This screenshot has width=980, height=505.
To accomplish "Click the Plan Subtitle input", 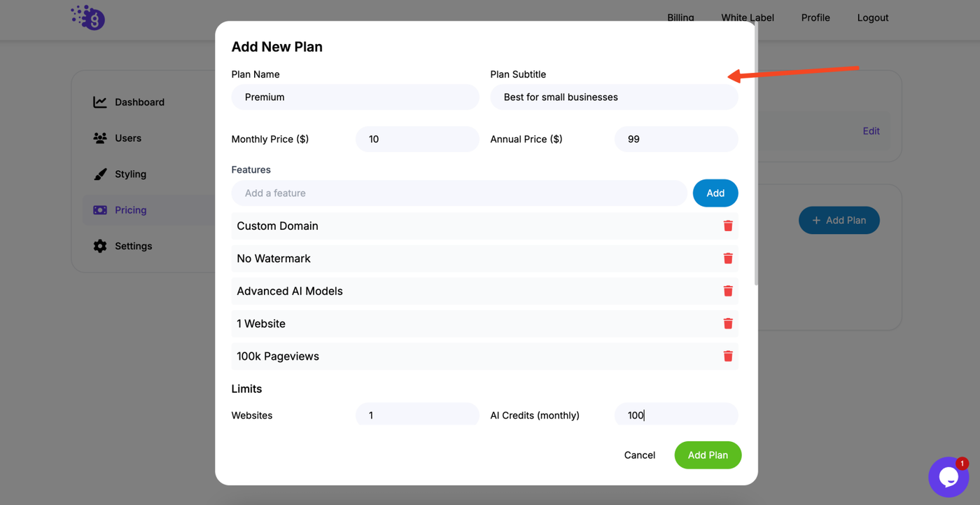I will click(614, 97).
